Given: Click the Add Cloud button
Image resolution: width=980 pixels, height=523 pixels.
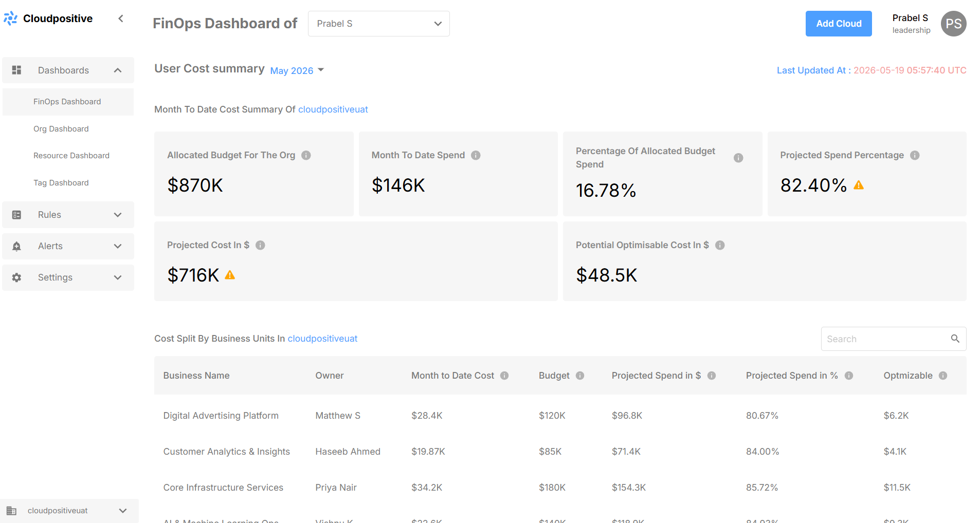Looking at the screenshot, I should (x=839, y=24).
